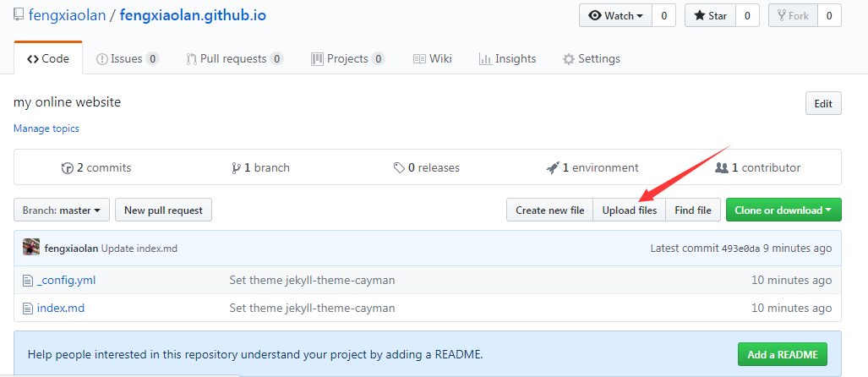
Task: Click the '10 minutes ago' text in _config.yml row
Action: click(x=791, y=280)
